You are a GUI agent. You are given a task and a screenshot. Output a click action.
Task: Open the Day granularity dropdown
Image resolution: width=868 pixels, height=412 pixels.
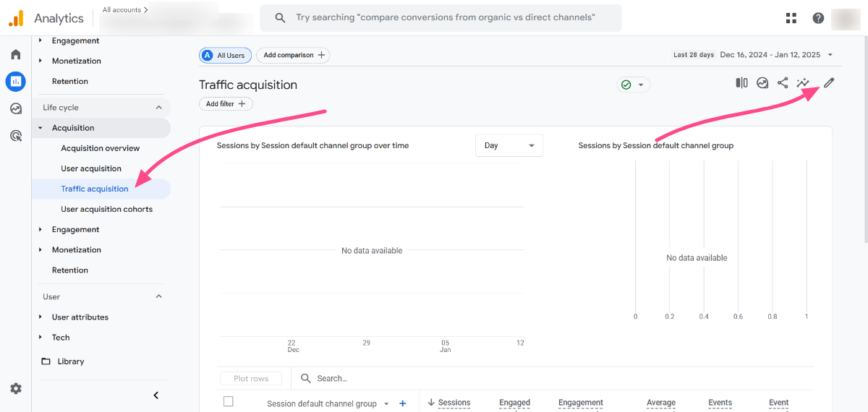click(x=509, y=145)
